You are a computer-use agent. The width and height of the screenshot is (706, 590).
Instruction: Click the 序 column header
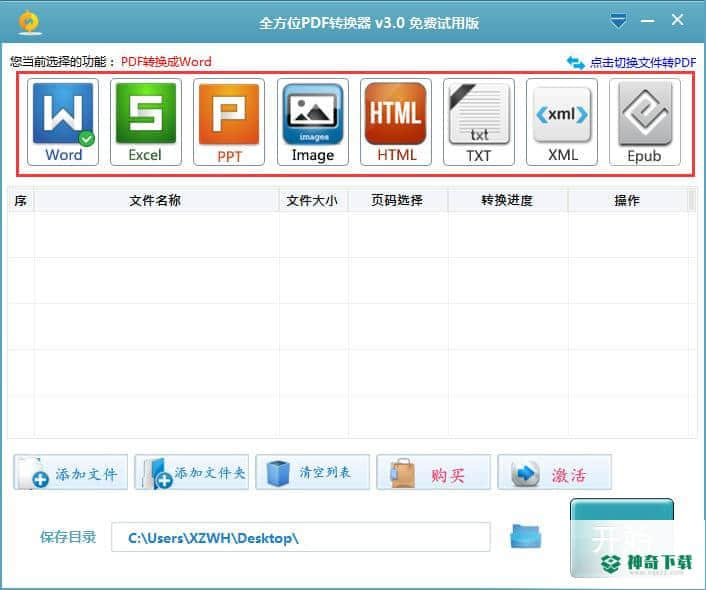pyautogui.click(x=21, y=200)
